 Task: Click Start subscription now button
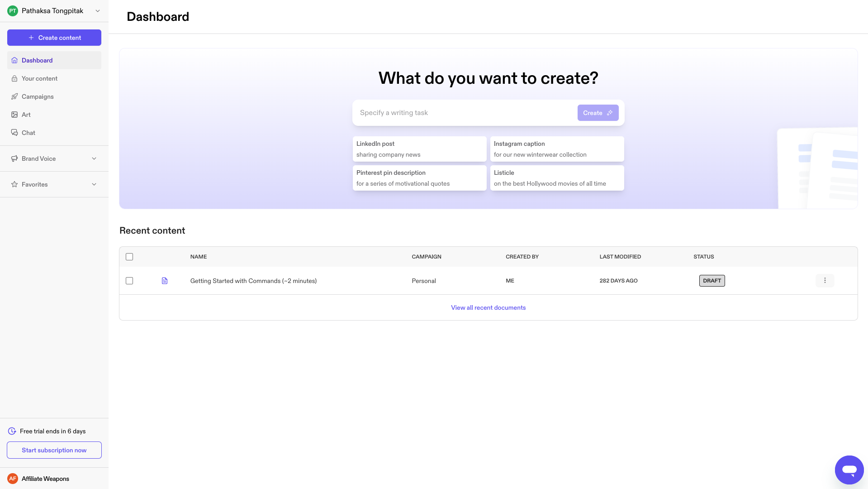(x=54, y=450)
